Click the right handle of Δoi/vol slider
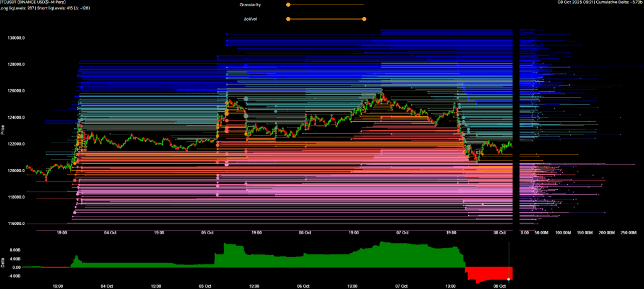644x289 pixels. tap(364, 19)
